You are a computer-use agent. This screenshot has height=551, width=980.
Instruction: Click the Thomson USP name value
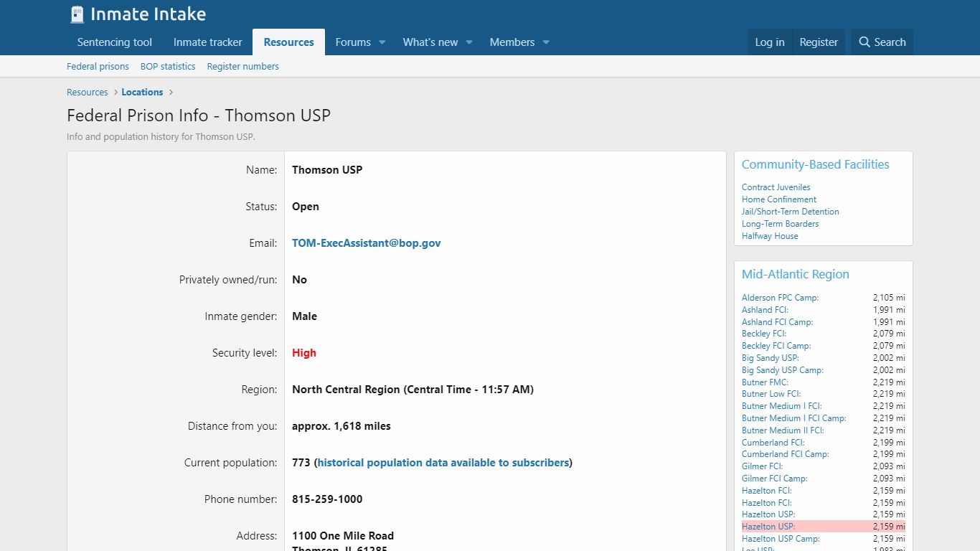tap(327, 170)
